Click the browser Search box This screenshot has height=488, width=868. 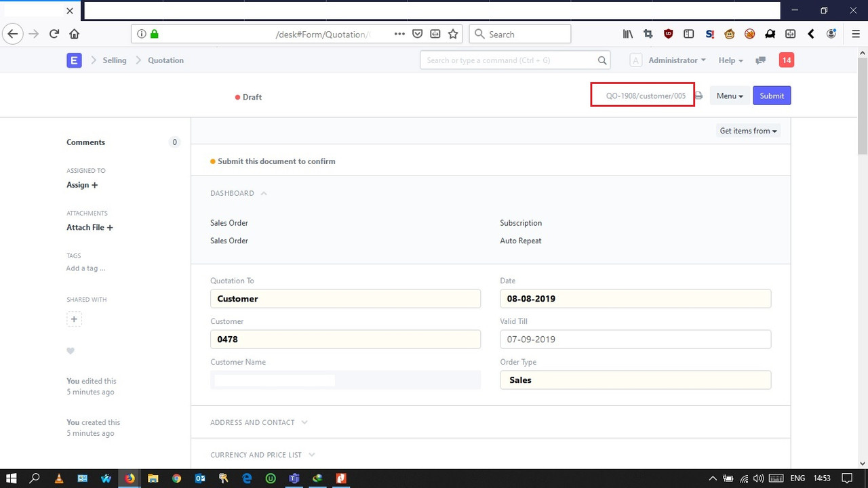(520, 34)
